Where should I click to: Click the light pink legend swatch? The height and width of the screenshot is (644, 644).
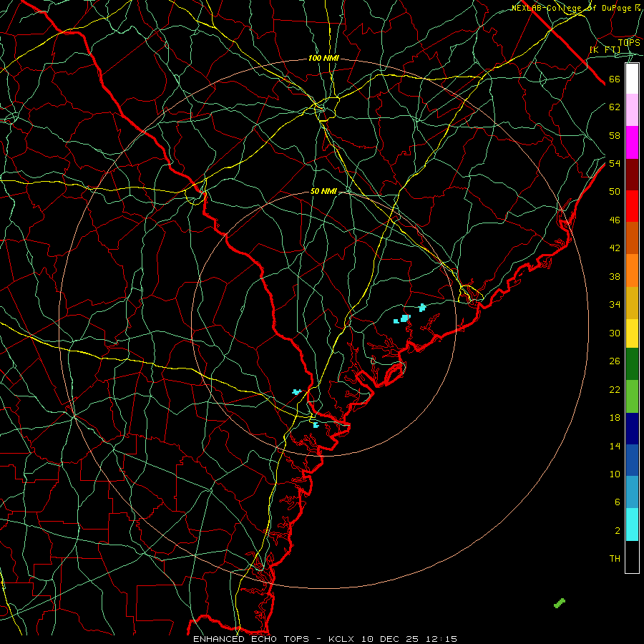tap(632, 110)
